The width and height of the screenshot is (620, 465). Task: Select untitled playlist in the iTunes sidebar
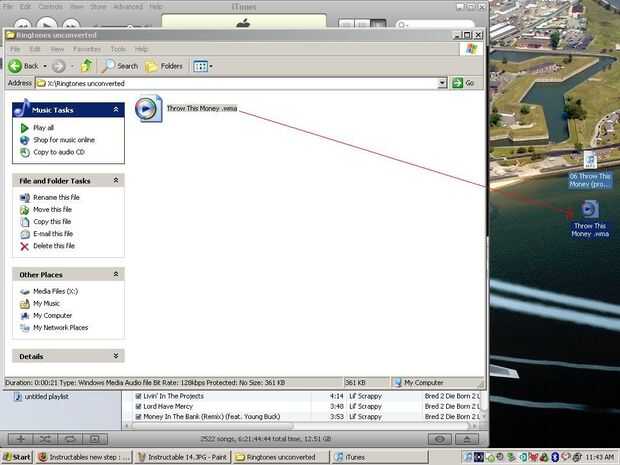[46, 397]
